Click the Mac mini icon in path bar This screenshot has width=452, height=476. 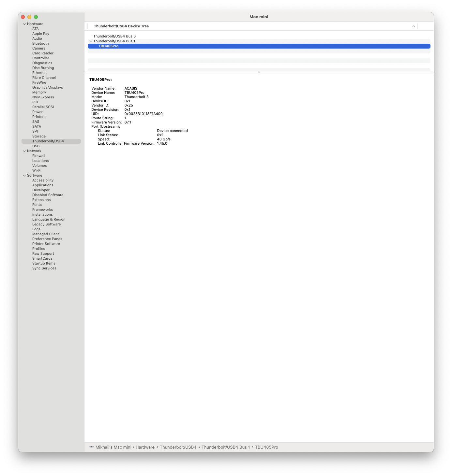tap(92, 447)
